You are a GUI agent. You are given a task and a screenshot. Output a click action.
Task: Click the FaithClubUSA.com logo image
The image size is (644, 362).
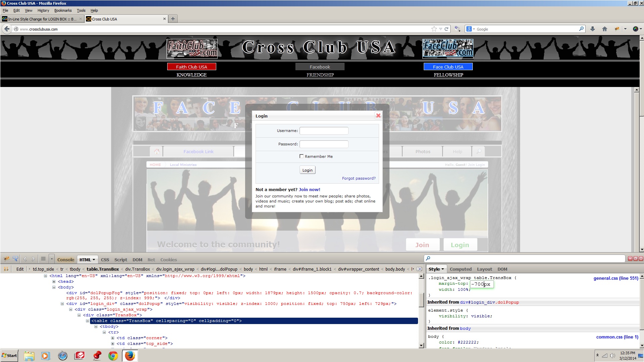(x=192, y=49)
